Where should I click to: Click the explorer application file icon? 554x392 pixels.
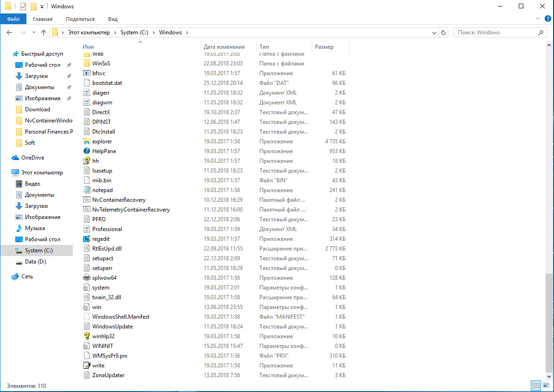tap(86, 141)
